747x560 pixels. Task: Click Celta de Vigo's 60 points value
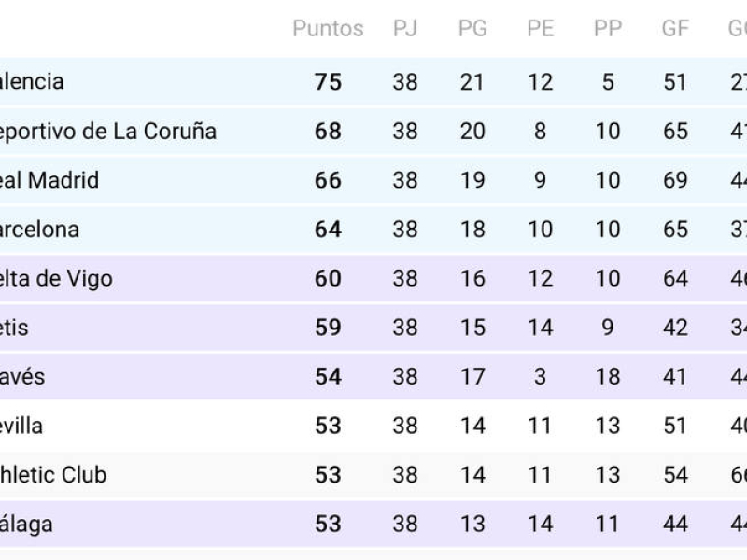coord(328,279)
